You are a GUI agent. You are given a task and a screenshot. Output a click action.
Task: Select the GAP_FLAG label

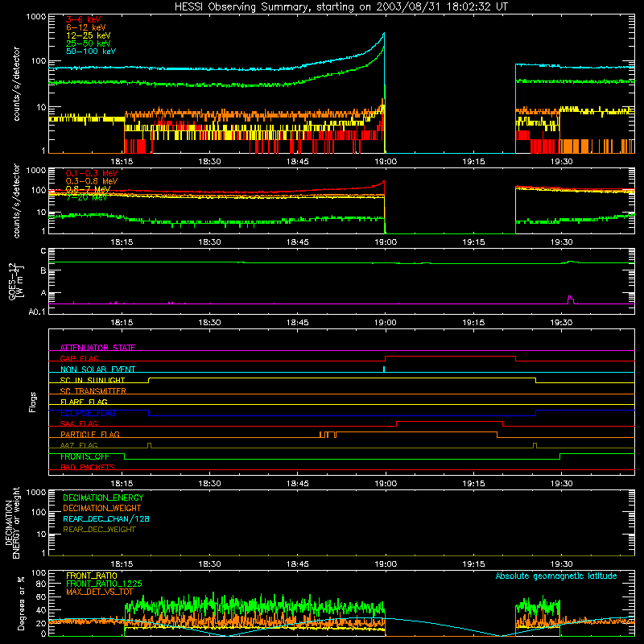pyautogui.click(x=79, y=358)
